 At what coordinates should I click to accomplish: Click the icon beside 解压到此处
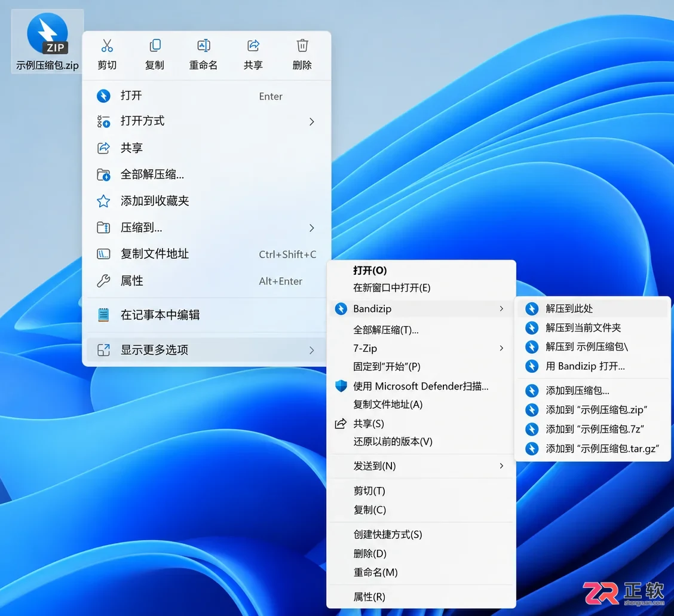point(532,308)
